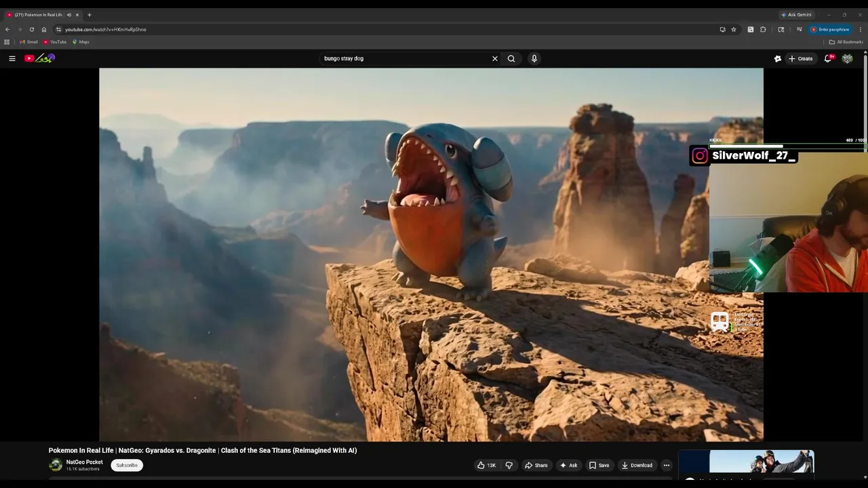Click the video player to pause
The height and width of the screenshot is (488, 868).
coord(431,254)
